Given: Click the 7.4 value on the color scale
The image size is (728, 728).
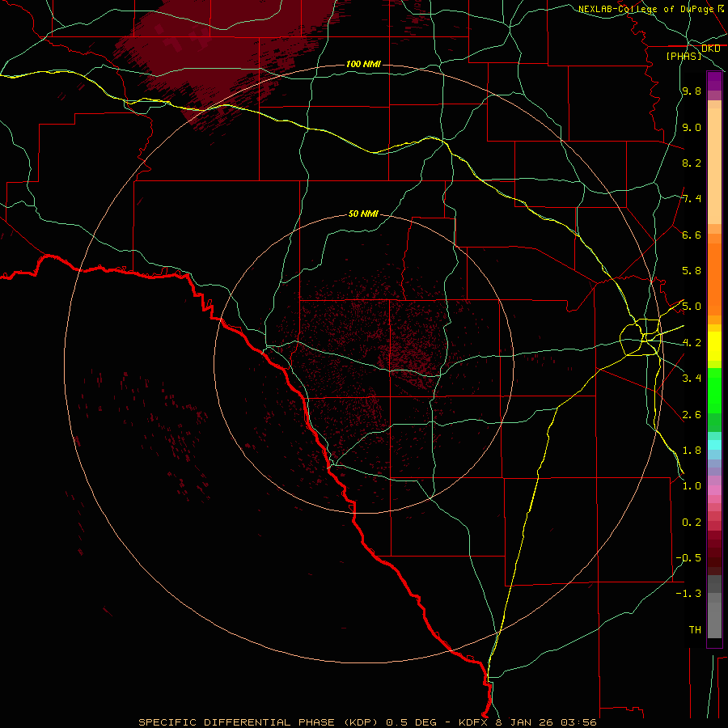Looking at the screenshot, I should coord(692,199).
